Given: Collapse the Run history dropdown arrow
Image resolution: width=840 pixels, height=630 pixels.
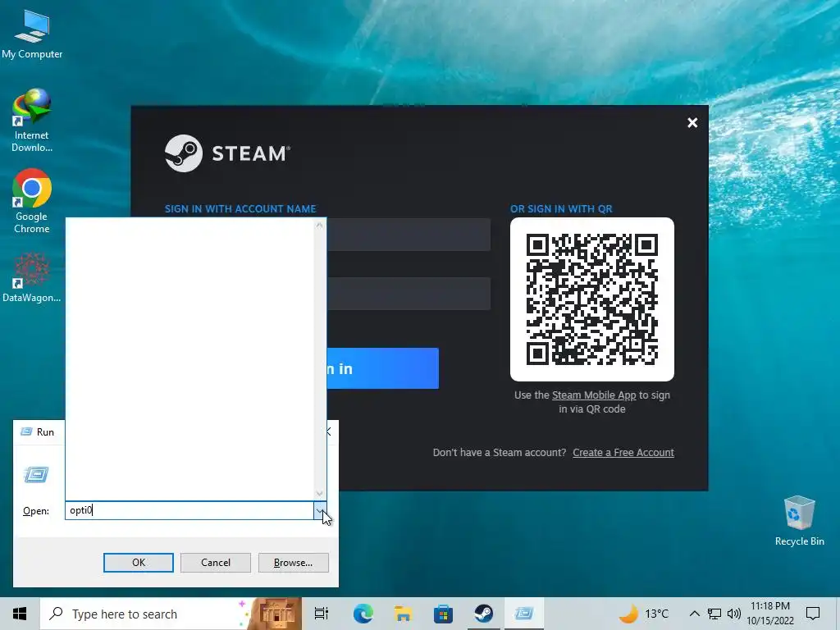Looking at the screenshot, I should point(320,510).
